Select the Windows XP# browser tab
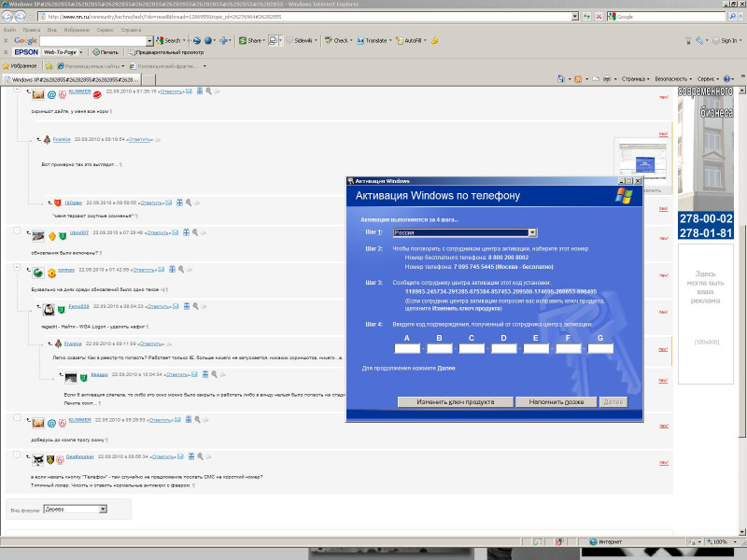Screen dimensions: 747x560 (x=72, y=79)
